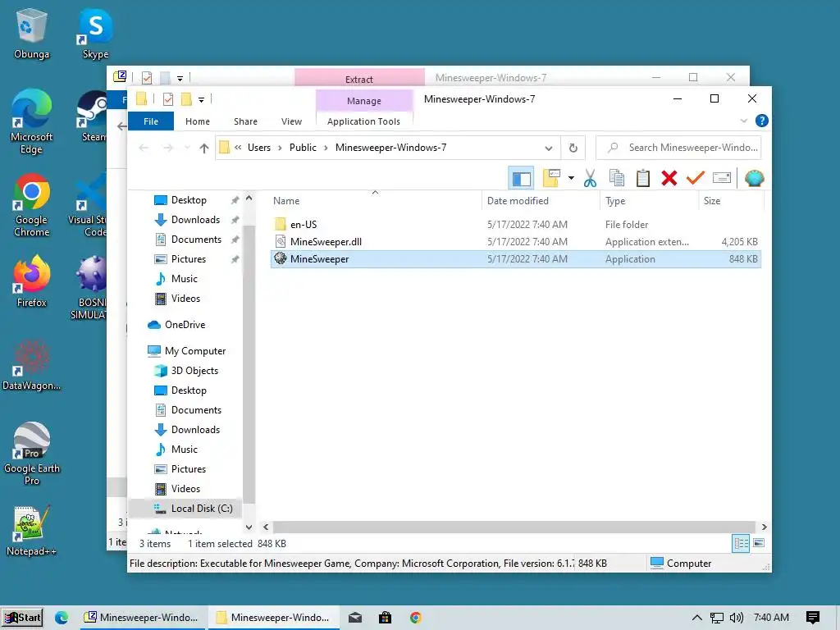This screenshot has width=840, height=630.
Task: Click Public in the address breadcrumb
Action: coord(303,148)
